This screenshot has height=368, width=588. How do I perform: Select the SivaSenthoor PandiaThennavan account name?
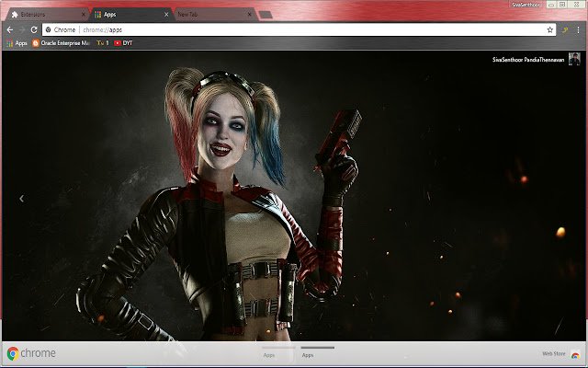coord(528,59)
